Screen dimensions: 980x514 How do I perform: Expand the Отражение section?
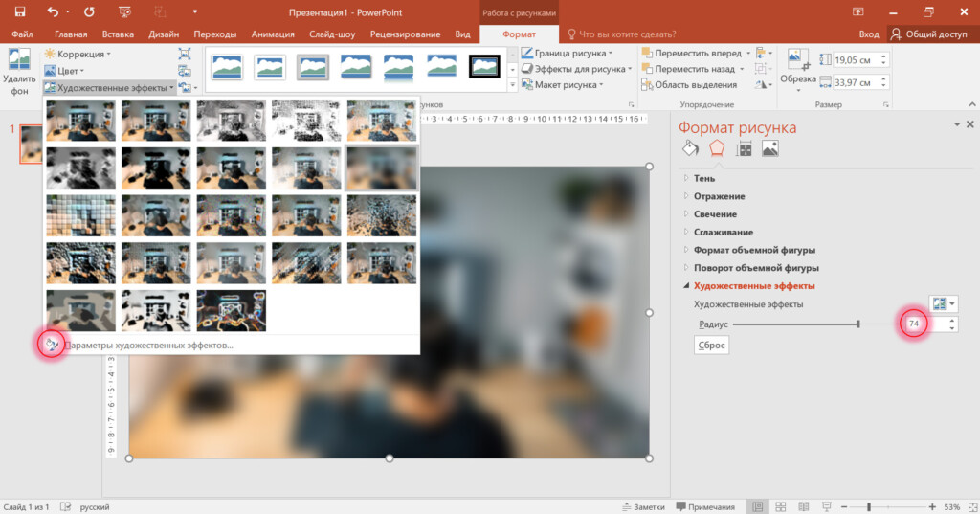tap(719, 196)
